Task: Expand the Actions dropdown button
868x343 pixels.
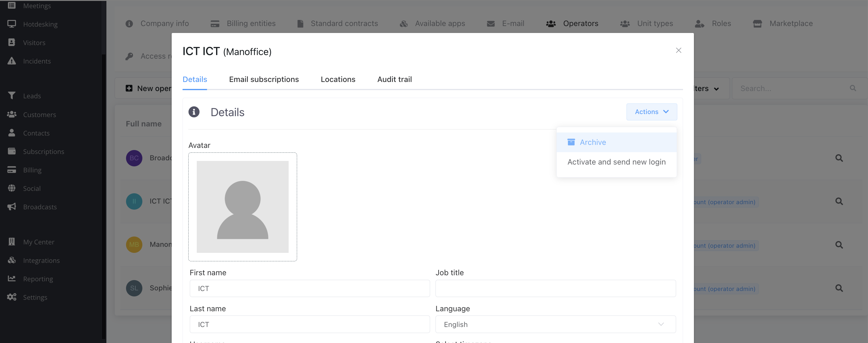Action: tap(651, 112)
